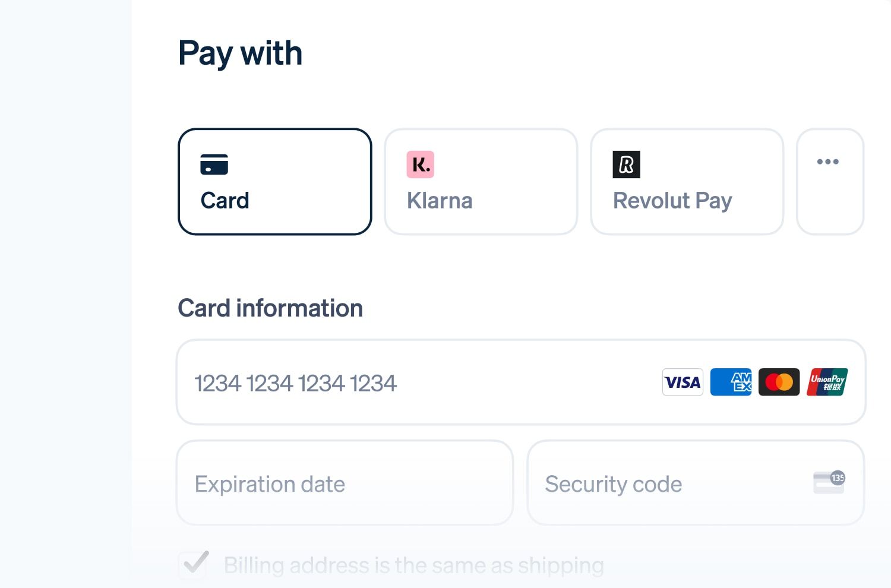The height and width of the screenshot is (588, 891).
Task: Click the American Express brand icon
Action: click(731, 382)
